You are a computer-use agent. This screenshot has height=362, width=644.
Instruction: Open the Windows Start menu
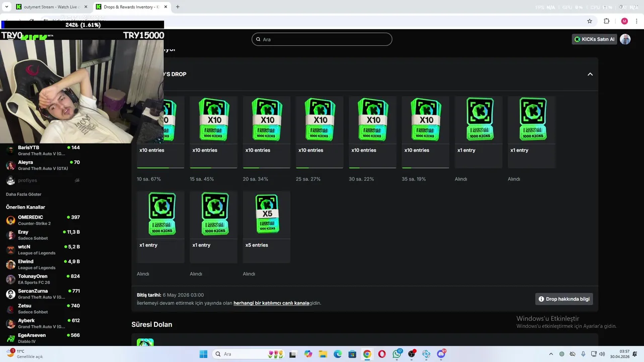click(203, 354)
